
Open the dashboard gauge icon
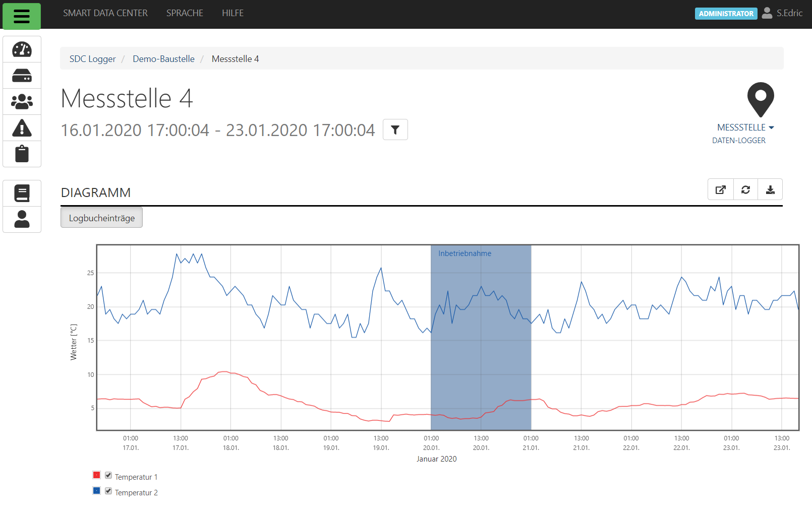pos(22,49)
